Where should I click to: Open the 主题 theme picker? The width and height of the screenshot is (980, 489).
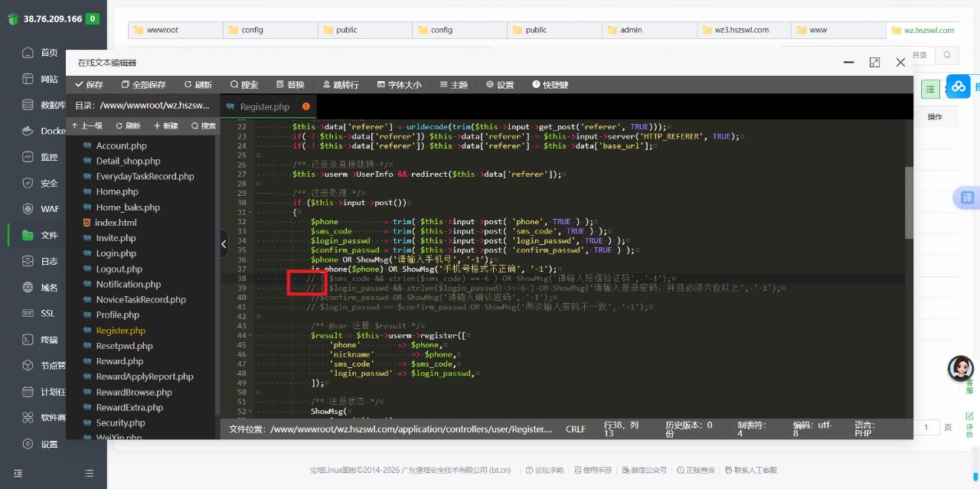(x=452, y=85)
